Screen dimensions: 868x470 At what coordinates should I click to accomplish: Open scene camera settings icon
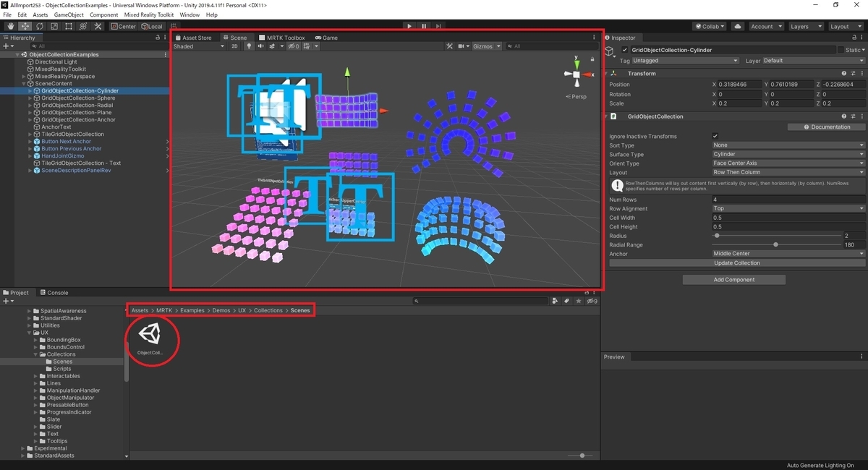(x=463, y=46)
